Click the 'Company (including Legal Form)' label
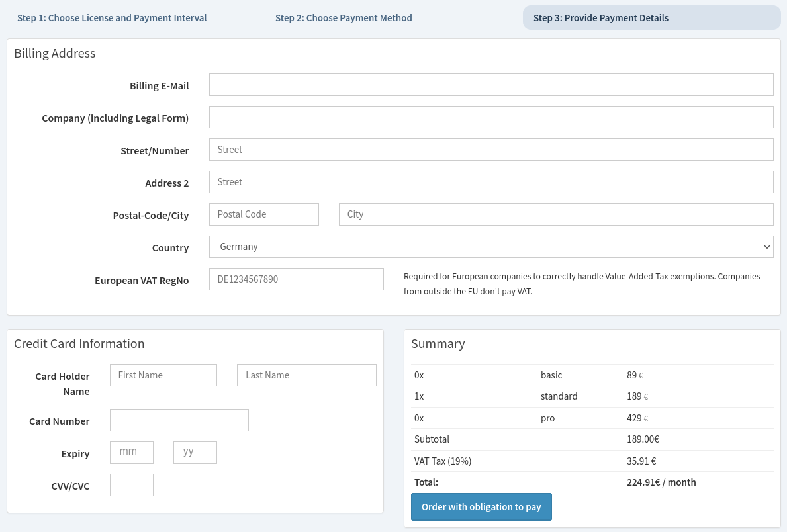This screenshot has height=532, width=787. (x=115, y=118)
